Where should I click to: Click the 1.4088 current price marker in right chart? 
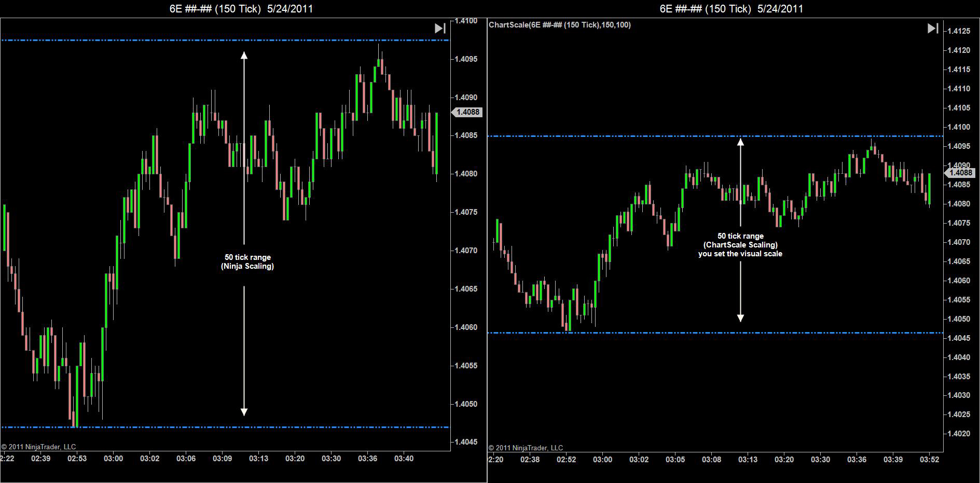961,173
